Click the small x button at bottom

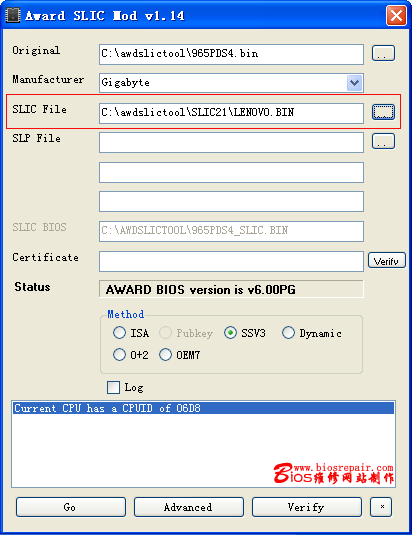pos(381,507)
